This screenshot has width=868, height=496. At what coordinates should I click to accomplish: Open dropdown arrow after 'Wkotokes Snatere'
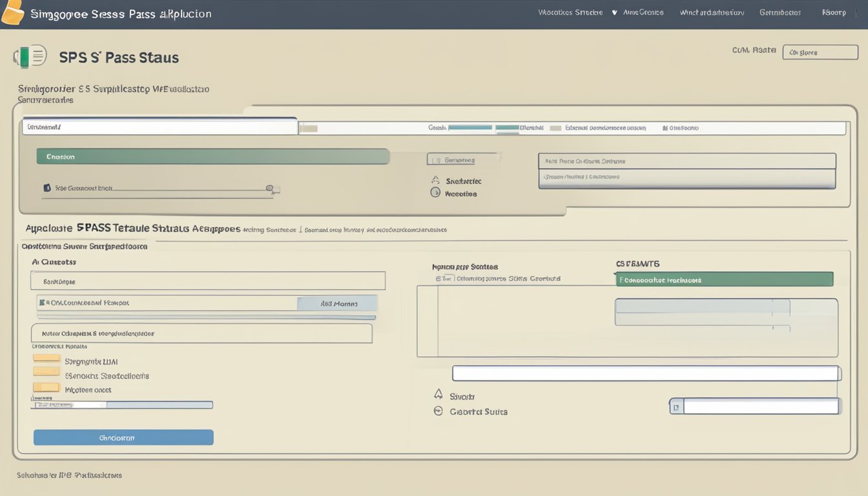coord(614,12)
